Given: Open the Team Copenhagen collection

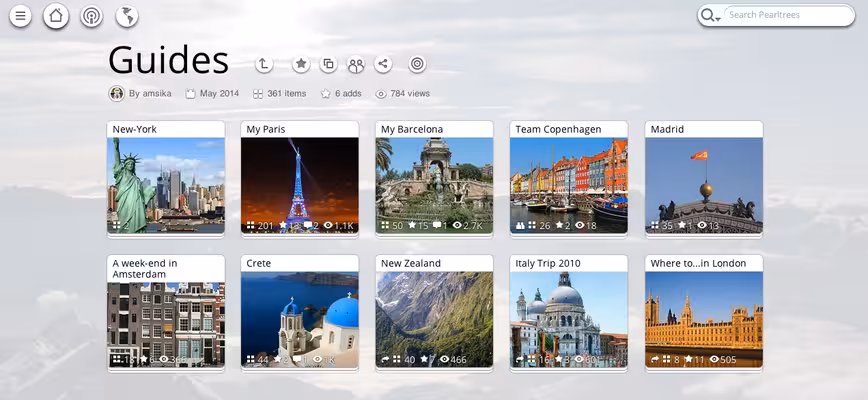Looking at the screenshot, I should pos(569,178).
